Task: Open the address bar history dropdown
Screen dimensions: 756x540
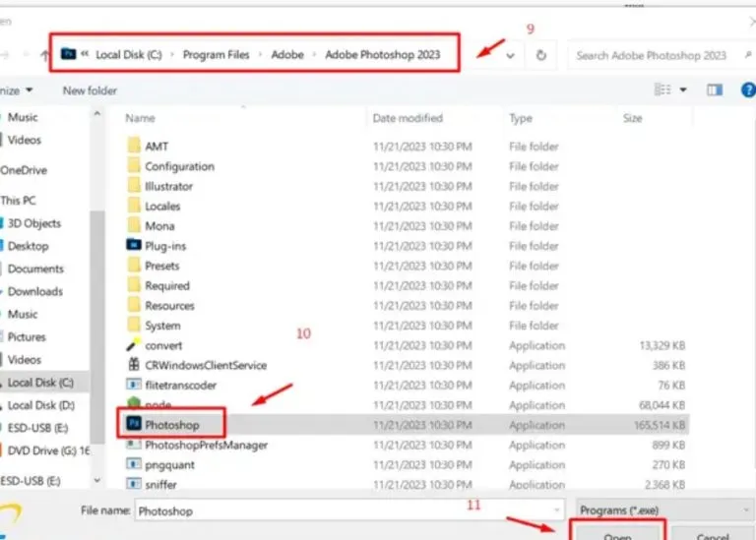Action: 510,56
